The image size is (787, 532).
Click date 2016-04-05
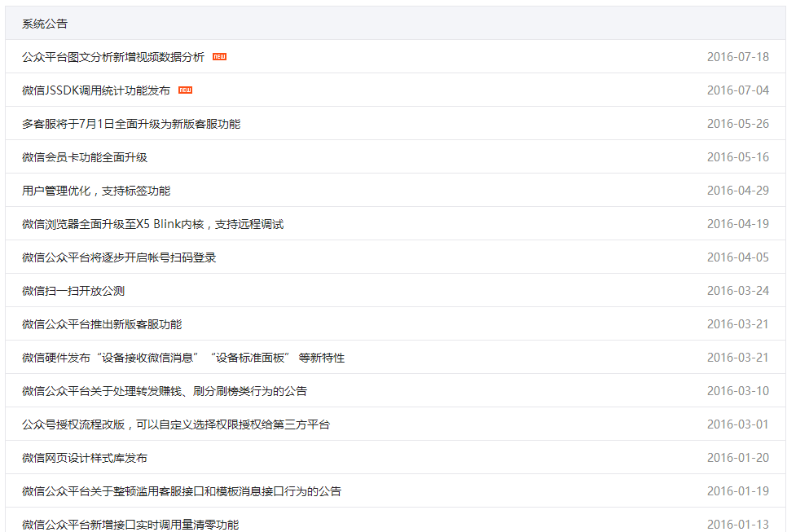tap(738, 257)
